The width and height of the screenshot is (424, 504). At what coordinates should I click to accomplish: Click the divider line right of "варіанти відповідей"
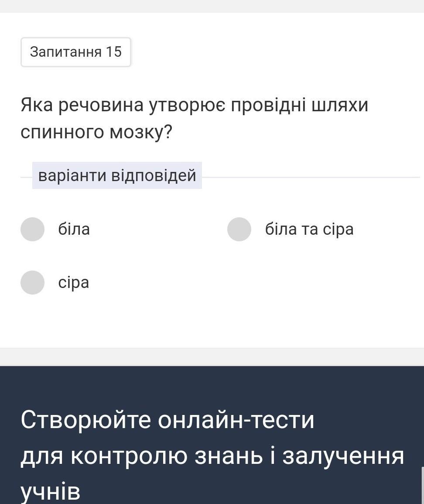(x=310, y=177)
